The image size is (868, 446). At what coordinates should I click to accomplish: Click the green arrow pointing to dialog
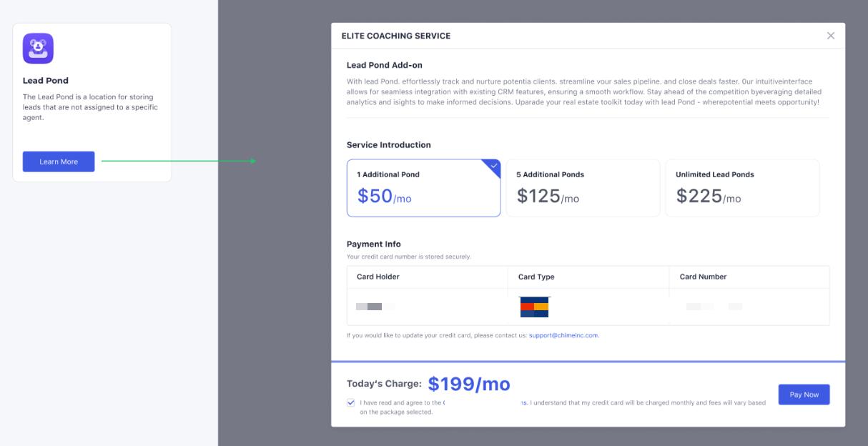(x=179, y=161)
